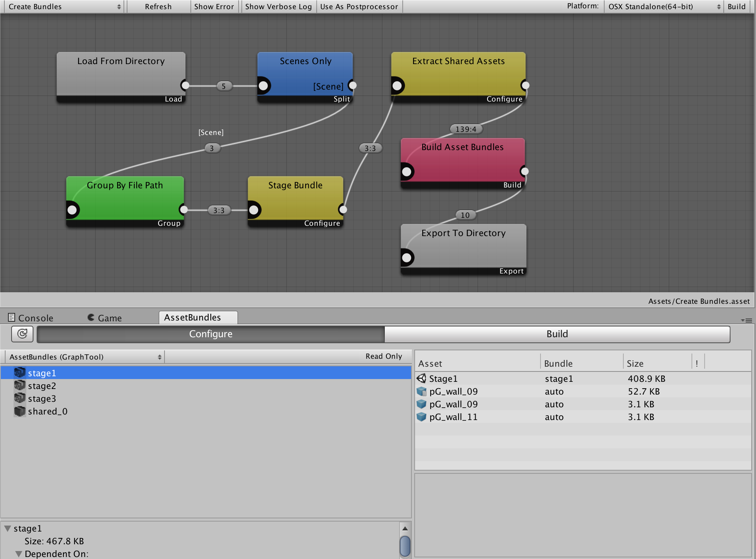
Task: Switch to the Game tab
Action: [x=105, y=318]
